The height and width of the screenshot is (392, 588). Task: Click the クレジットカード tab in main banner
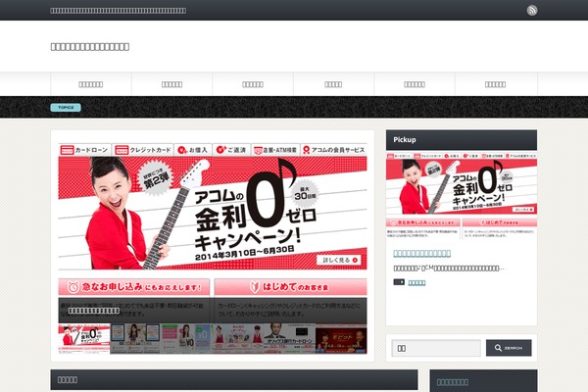tap(143, 150)
